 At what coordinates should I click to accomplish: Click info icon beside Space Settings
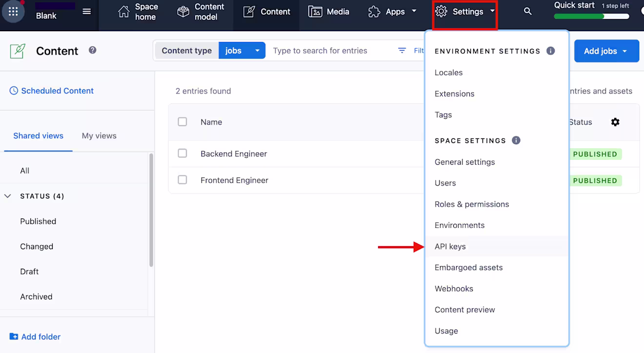(x=516, y=140)
